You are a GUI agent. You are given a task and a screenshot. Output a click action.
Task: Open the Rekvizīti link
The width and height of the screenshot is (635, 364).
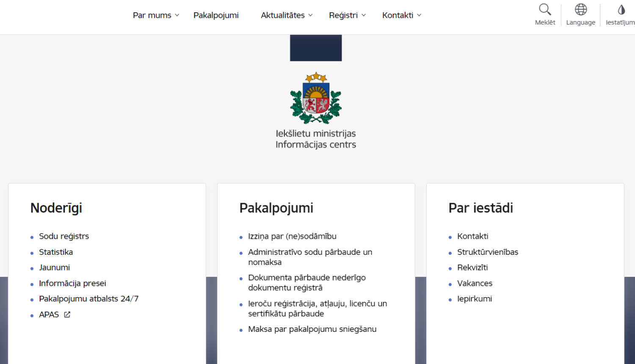472,267
